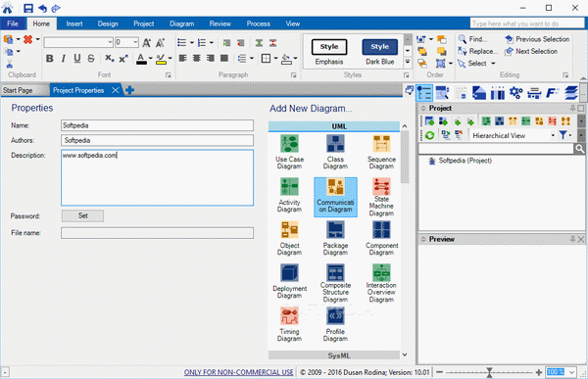Open the Review ribbon tab

(x=220, y=24)
